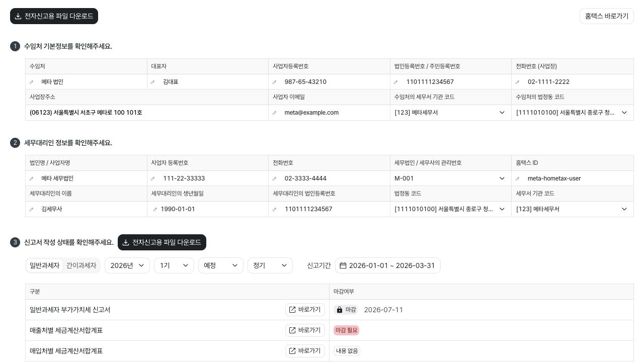Expand the 정기 dropdown
644x362 pixels.
point(270,265)
